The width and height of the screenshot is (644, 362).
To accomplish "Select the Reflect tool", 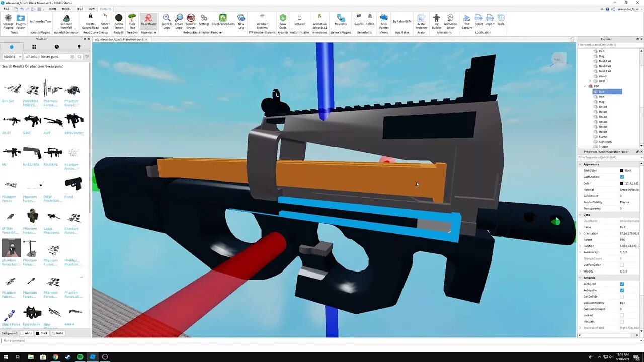I will pyautogui.click(x=370, y=20).
